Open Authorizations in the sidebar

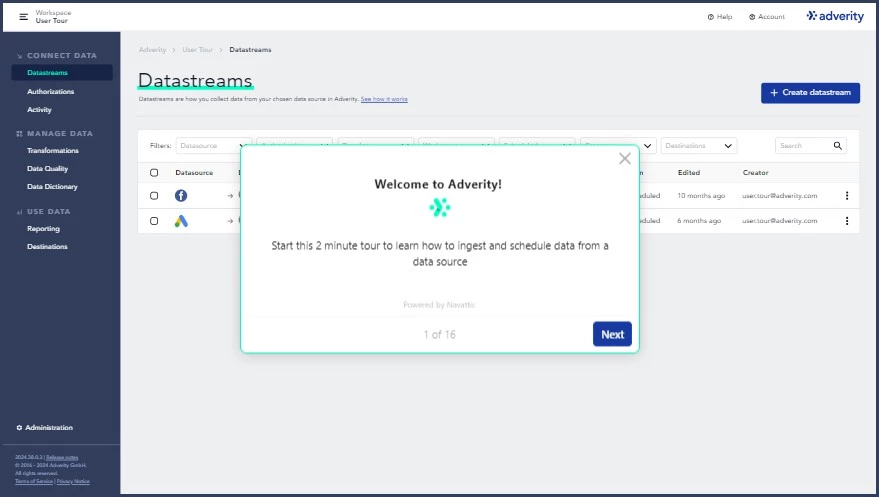pyautogui.click(x=50, y=91)
